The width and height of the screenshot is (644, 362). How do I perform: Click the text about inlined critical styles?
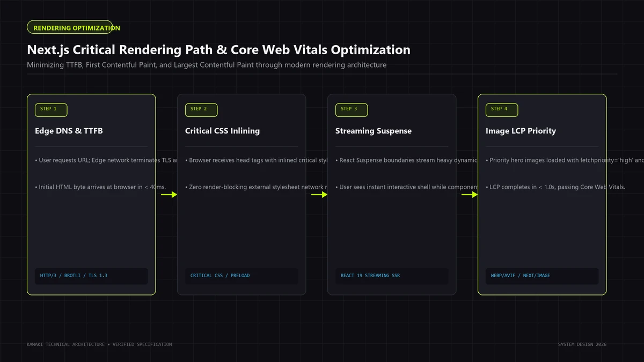tap(256, 160)
